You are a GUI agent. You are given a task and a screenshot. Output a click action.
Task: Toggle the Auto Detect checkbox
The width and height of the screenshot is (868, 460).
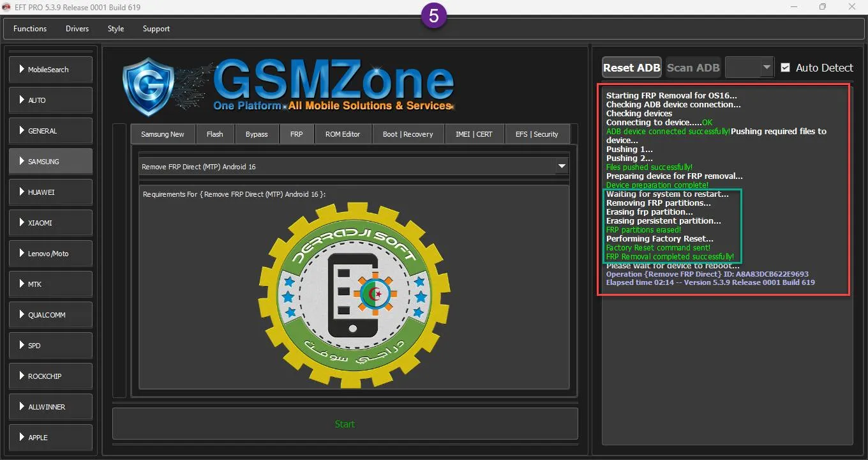click(x=786, y=67)
